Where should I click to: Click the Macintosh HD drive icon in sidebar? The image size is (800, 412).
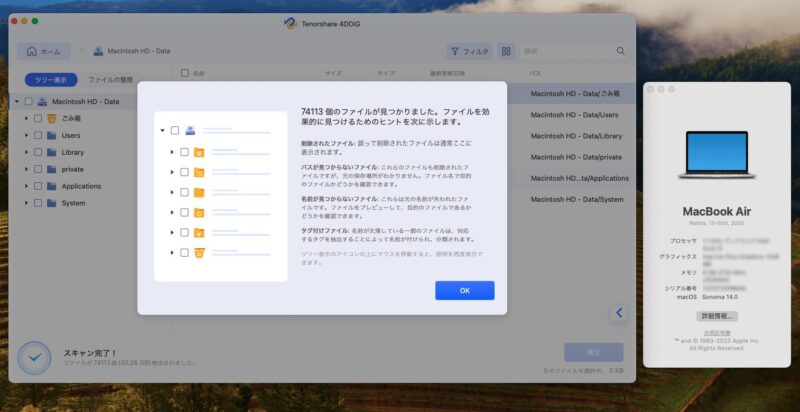click(x=42, y=101)
